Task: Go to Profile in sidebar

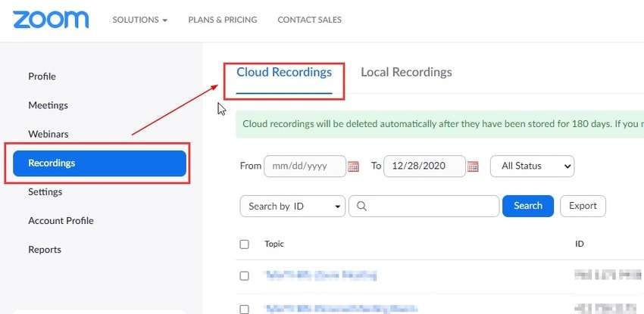Action: 42,76
